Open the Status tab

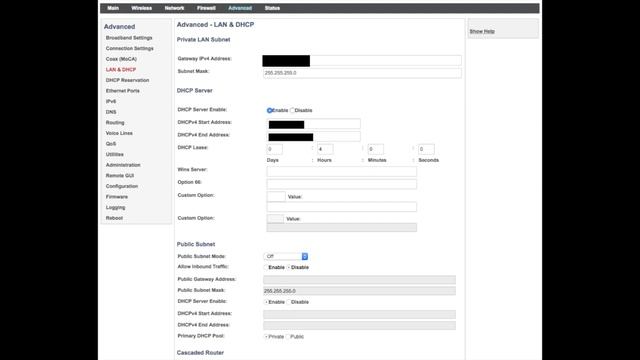coord(272,8)
